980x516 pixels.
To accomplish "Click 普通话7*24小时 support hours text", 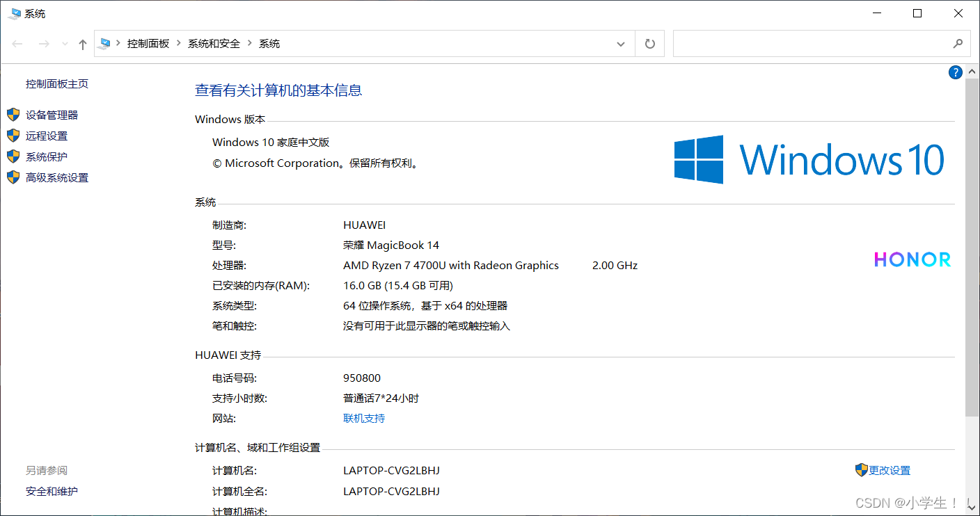I will [x=381, y=398].
